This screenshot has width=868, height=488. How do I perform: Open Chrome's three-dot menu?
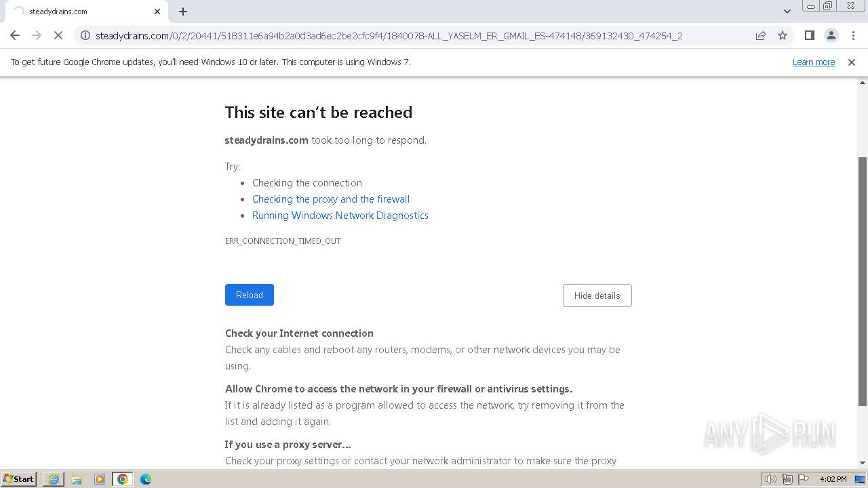tap(853, 35)
